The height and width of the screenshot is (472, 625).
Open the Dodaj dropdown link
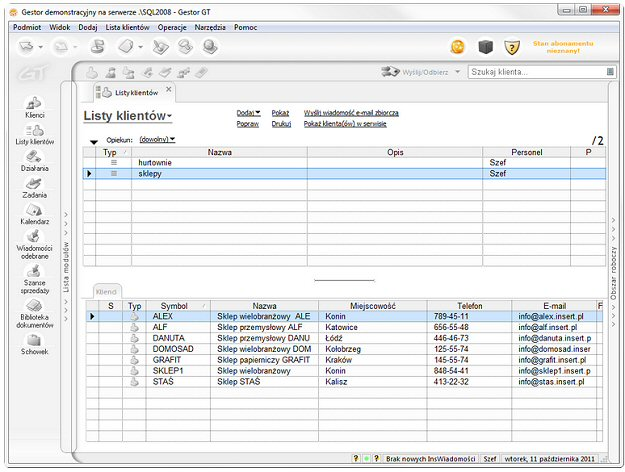pos(248,113)
